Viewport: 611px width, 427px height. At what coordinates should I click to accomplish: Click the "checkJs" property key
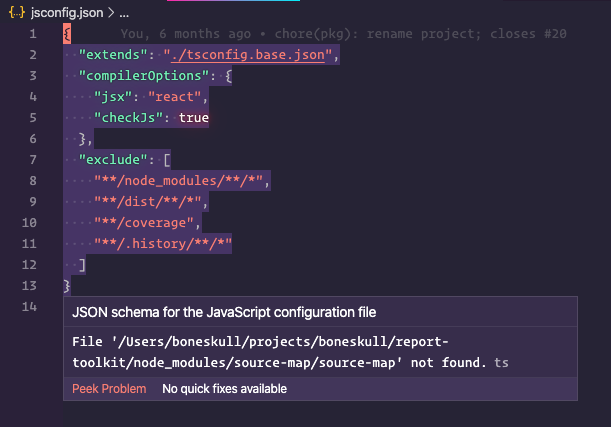pyautogui.click(x=128, y=118)
